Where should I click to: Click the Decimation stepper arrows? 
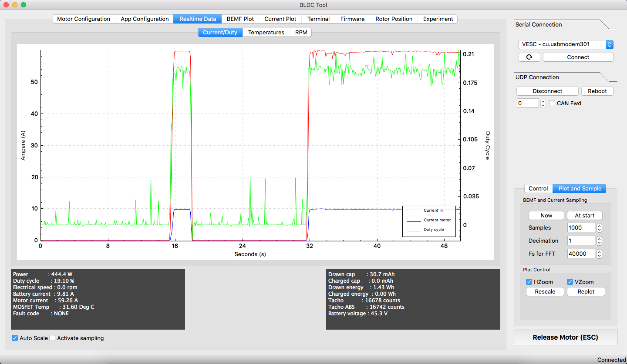tap(599, 241)
